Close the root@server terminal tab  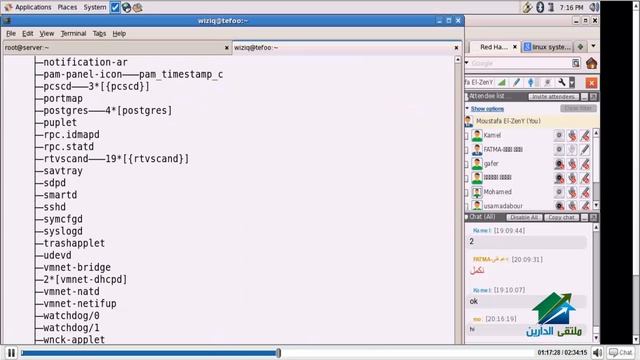pos(227,48)
